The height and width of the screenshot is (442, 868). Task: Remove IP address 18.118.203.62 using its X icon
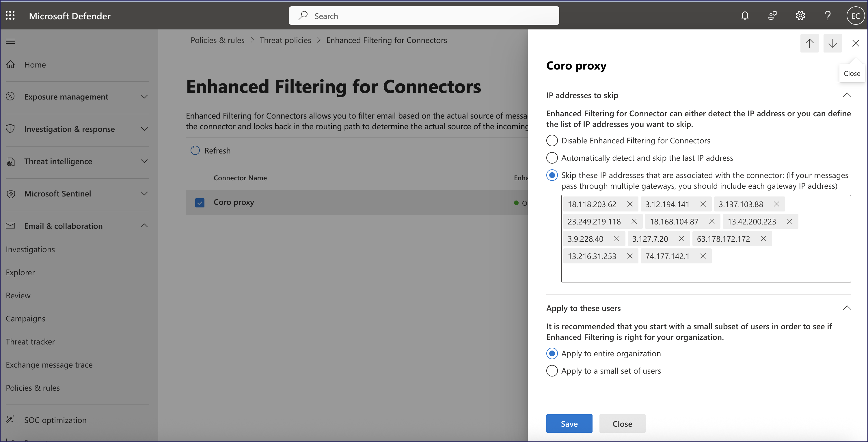point(630,204)
